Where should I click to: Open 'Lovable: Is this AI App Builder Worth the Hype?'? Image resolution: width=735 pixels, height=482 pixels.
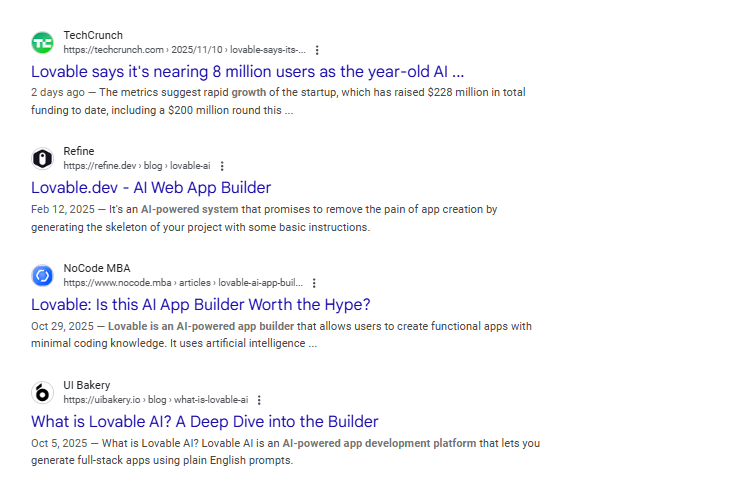[x=201, y=305]
